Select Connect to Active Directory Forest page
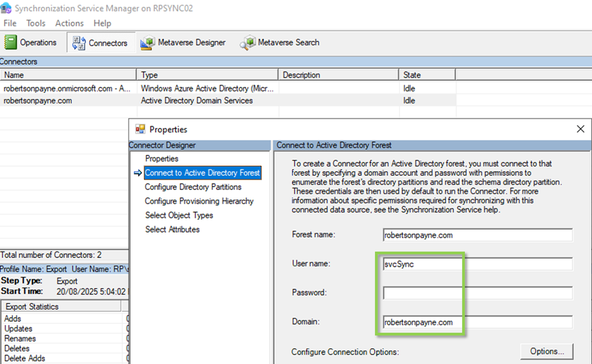Viewport: 592px width, 364px height. (x=202, y=173)
